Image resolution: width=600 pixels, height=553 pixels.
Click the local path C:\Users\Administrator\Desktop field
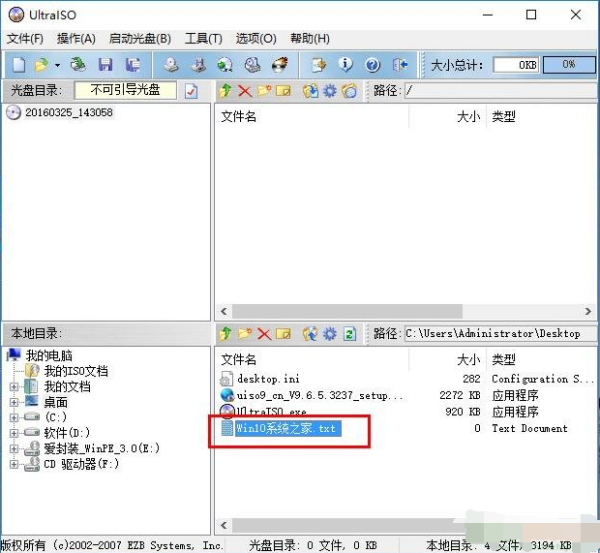501,334
